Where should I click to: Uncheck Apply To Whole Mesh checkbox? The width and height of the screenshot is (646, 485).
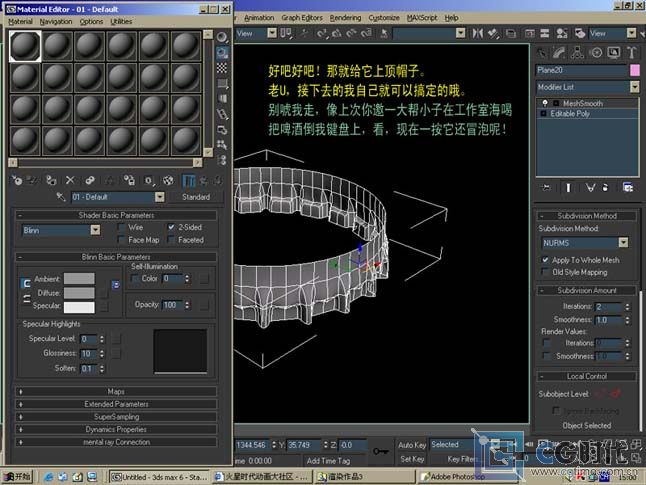tap(545, 260)
